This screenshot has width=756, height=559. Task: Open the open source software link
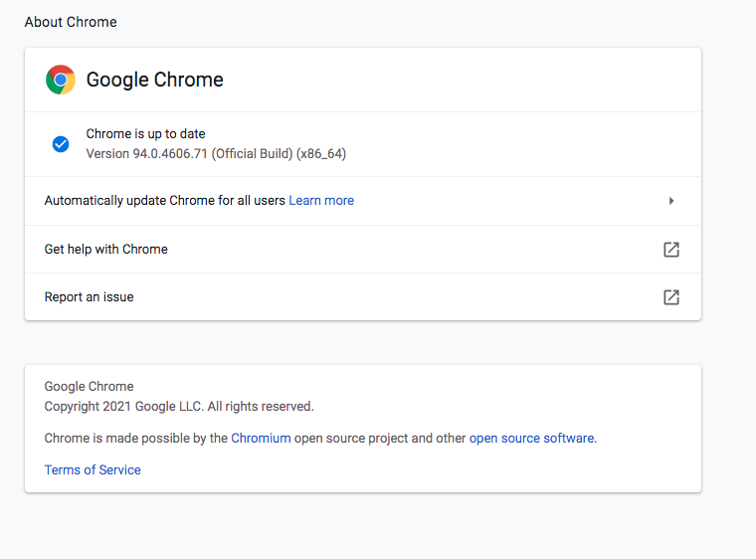click(x=531, y=438)
